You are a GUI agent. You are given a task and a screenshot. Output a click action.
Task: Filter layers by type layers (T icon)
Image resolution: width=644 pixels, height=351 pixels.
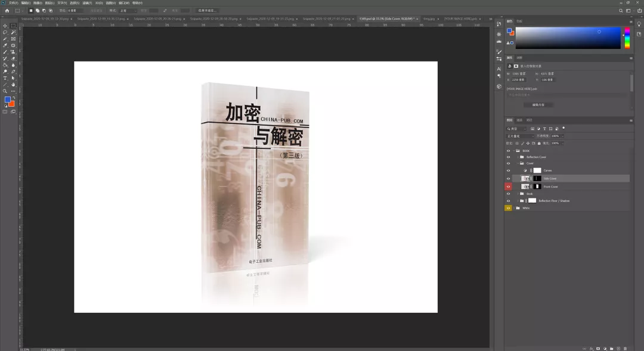pyautogui.click(x=544, y=129)
